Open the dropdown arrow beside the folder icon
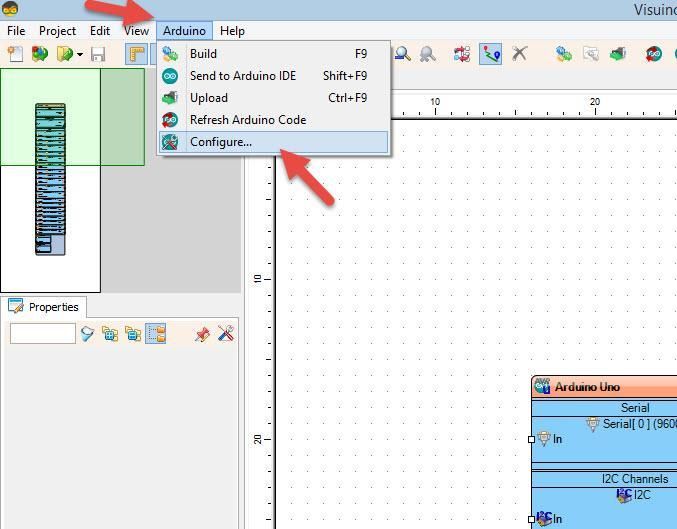The width and height of the screenshot is (677, 529). [80, 55]
